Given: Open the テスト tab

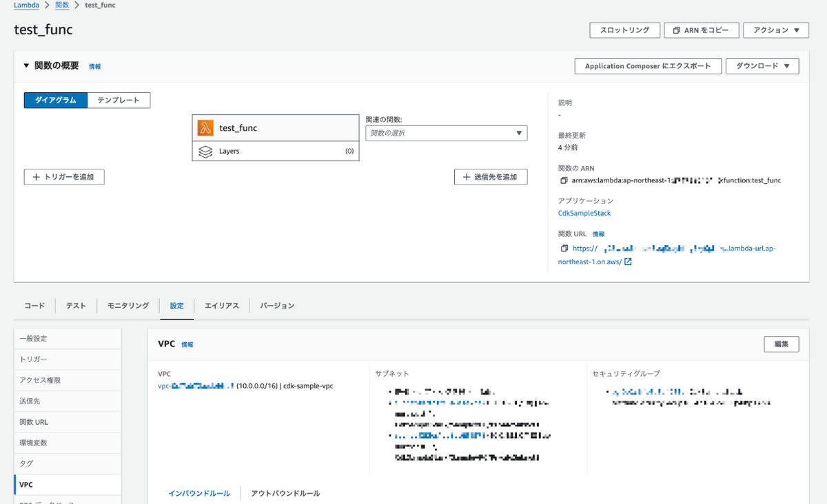Looking at the screenshot, I should click(x=76, y=306).
